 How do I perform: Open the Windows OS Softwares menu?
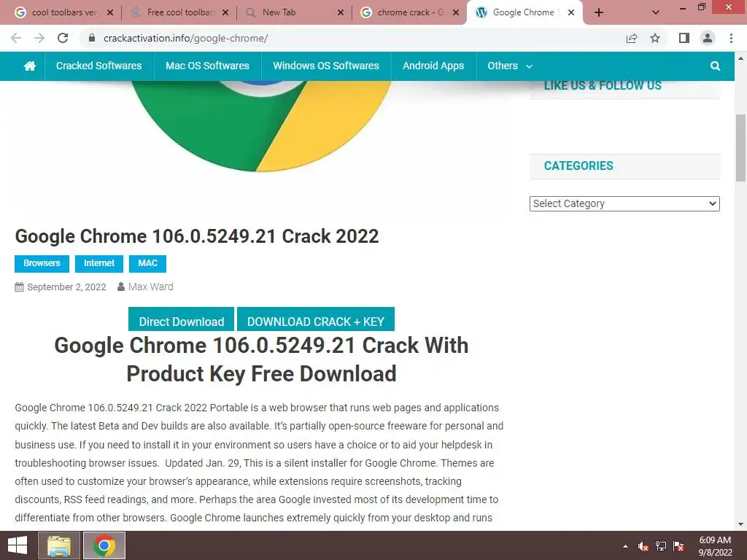(x=326, y=66)
